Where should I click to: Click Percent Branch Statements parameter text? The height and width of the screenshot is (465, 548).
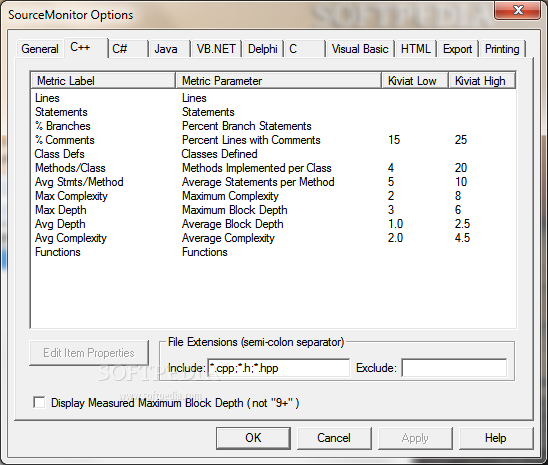click(x=247, y=126)
